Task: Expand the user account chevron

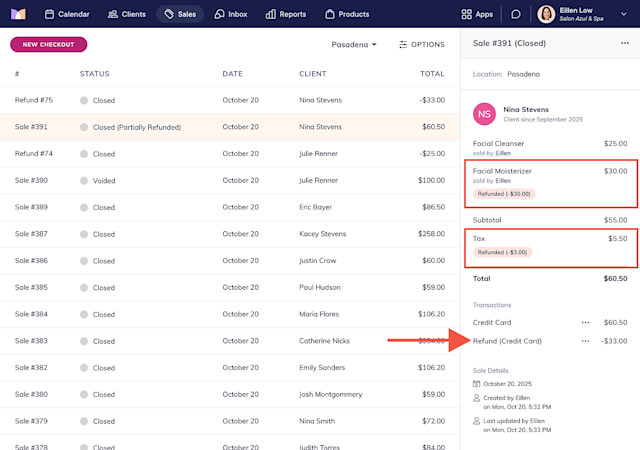Action: pyautogui.click(x=624, y=14)
